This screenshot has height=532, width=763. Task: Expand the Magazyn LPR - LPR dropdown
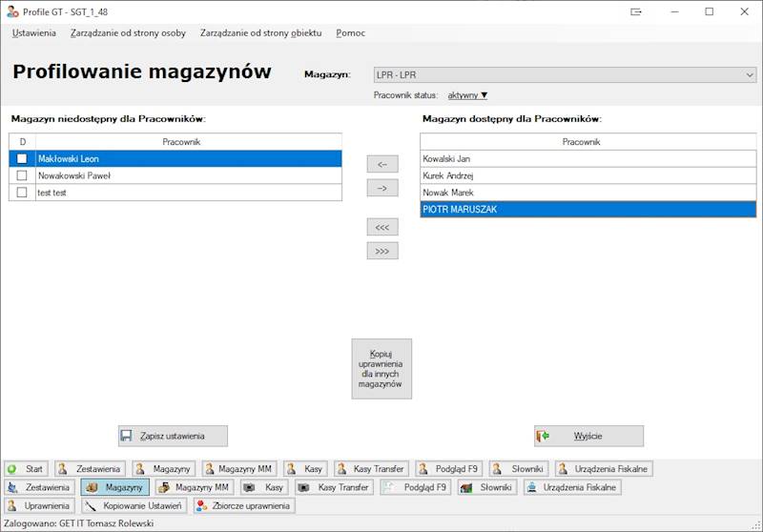pyautogui.click(x=749, y=74)
